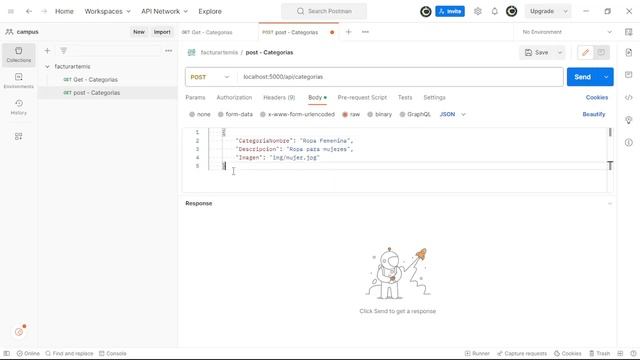Switch to the Settings tab
640x360 pixels.
434,98
